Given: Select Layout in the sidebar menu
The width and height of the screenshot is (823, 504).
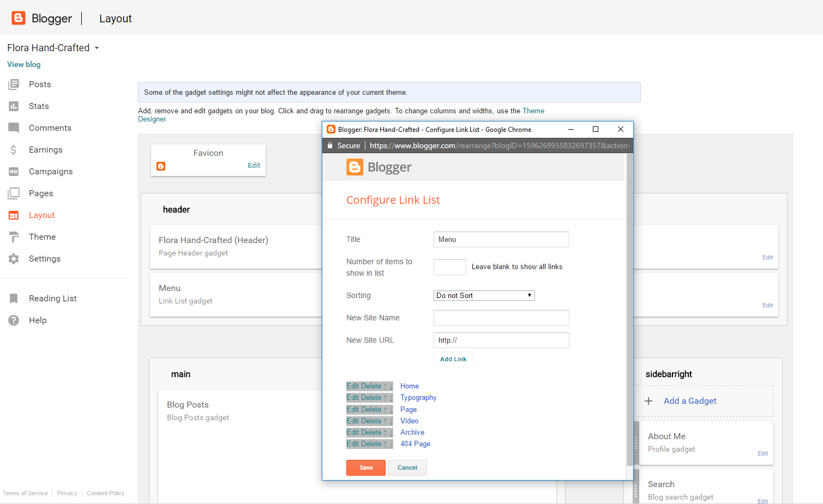Looking at the screenshot, I should coord(42,215).
